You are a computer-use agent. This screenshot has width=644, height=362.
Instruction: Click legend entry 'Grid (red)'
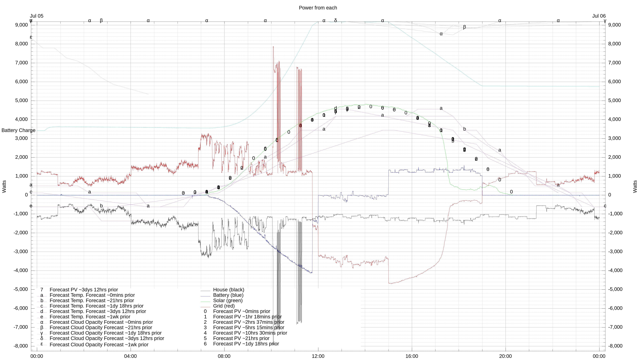(224, 306)
